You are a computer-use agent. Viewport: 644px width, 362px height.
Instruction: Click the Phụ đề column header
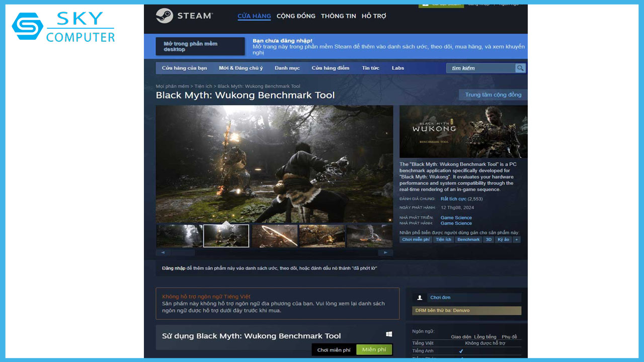click(509, 337)
